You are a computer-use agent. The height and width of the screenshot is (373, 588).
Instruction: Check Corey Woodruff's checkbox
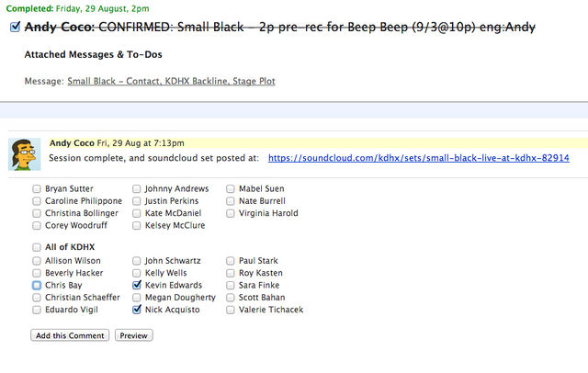tap(36, 225)
